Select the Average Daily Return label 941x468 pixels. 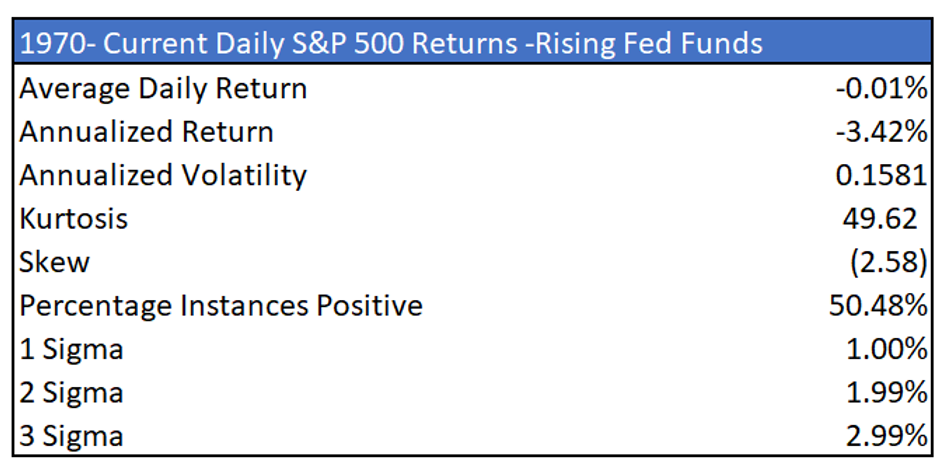tap(163, 88)
